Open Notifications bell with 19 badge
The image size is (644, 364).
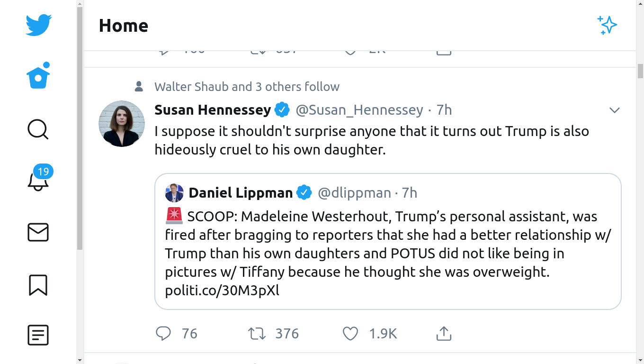tap(38, 180)
